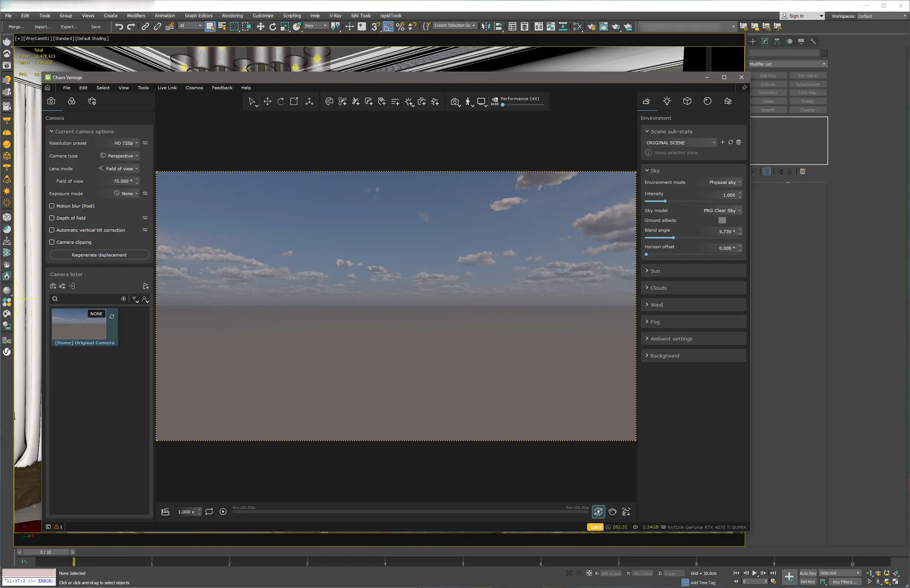Click the Ground albedo color swatch
910x588 pixels.
[x=722, y=220]
